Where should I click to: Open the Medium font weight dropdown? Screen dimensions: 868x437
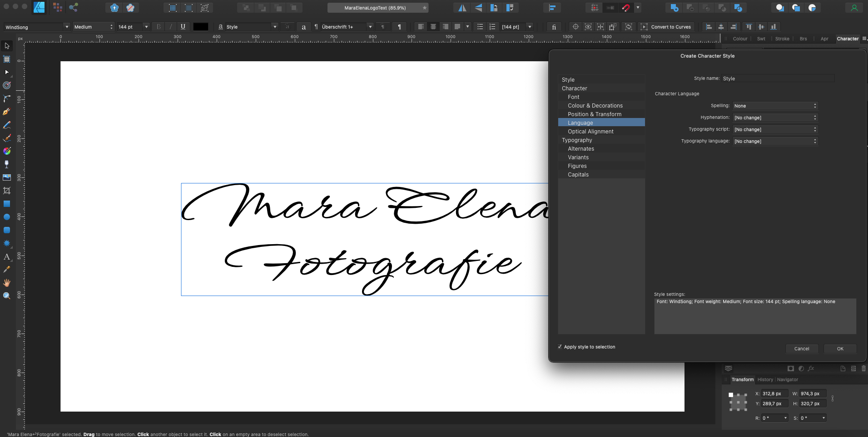click(93, 27)
